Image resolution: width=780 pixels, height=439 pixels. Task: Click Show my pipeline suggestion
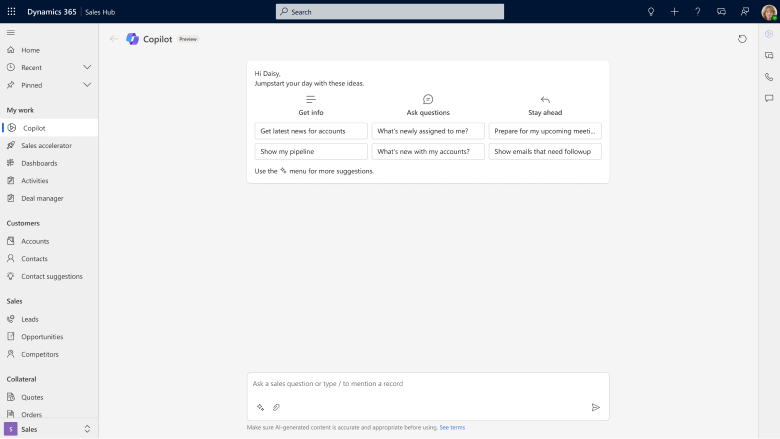311,151
